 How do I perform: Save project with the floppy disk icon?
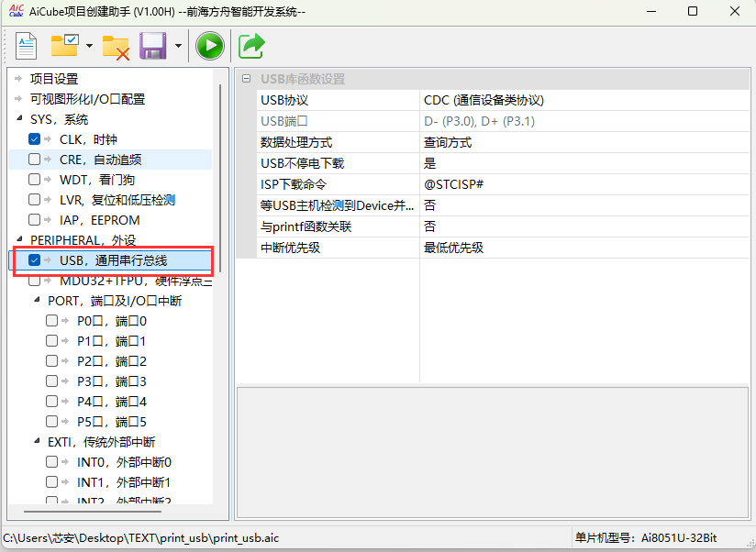click(153, 46)
